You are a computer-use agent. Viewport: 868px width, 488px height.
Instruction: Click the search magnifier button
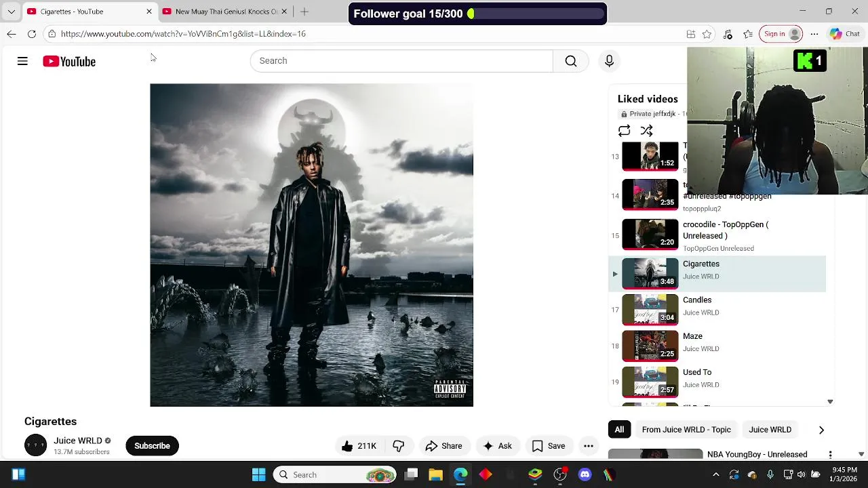click(571, 61)
